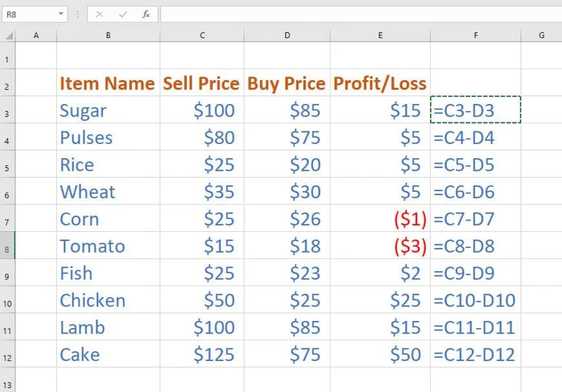Select column F header
This screenshot has width=562, height=392.
476,35
